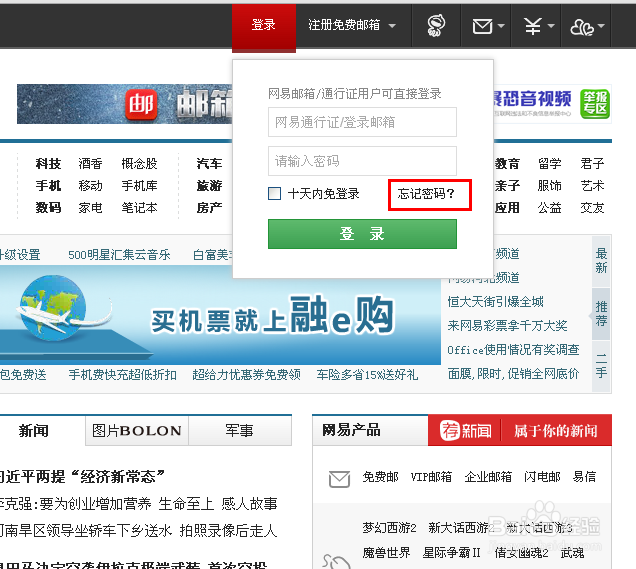Tick the 十天内免登录 checkbox
The width and height of the screenshot is (636, 569).
point(275,193)
